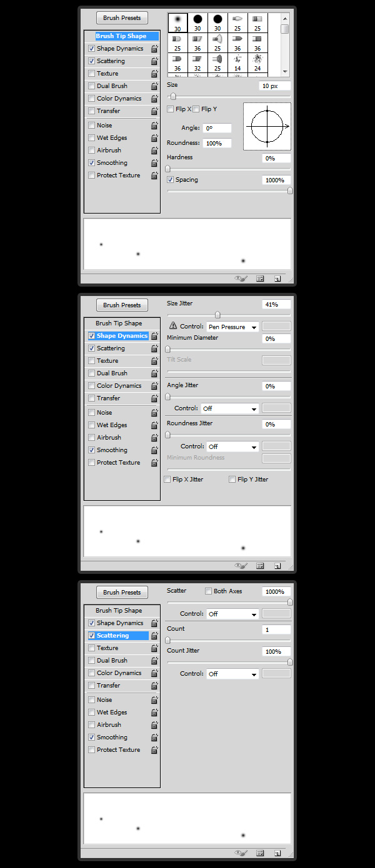
Task: Click the Size Jitter slider handle
Action: [217, 315]
